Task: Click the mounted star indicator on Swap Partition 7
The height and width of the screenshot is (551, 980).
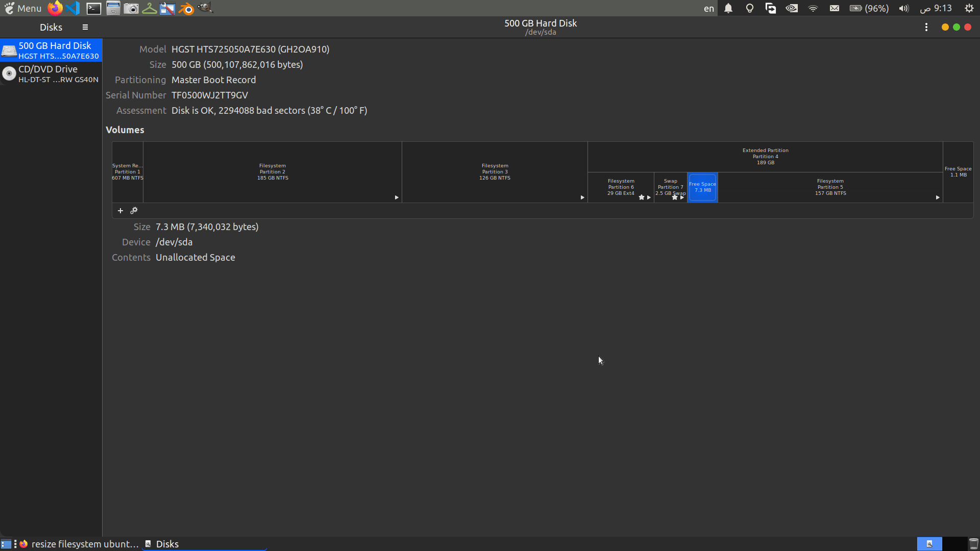Action: point(674,196)
